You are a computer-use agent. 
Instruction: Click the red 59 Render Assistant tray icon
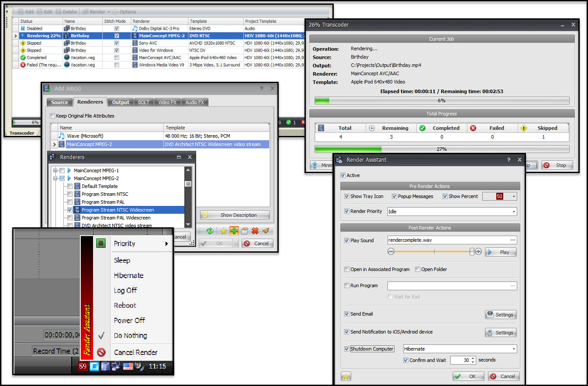83,366
